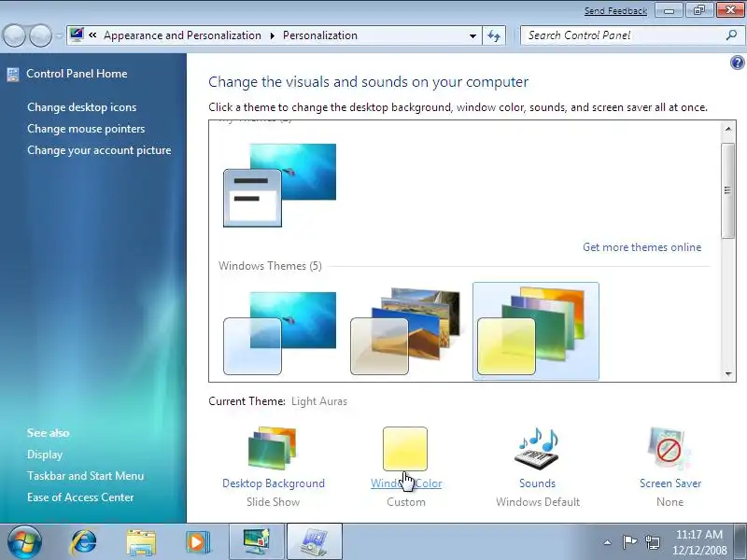
Task: Click the Sounds link text
Action: pos(538,483)
